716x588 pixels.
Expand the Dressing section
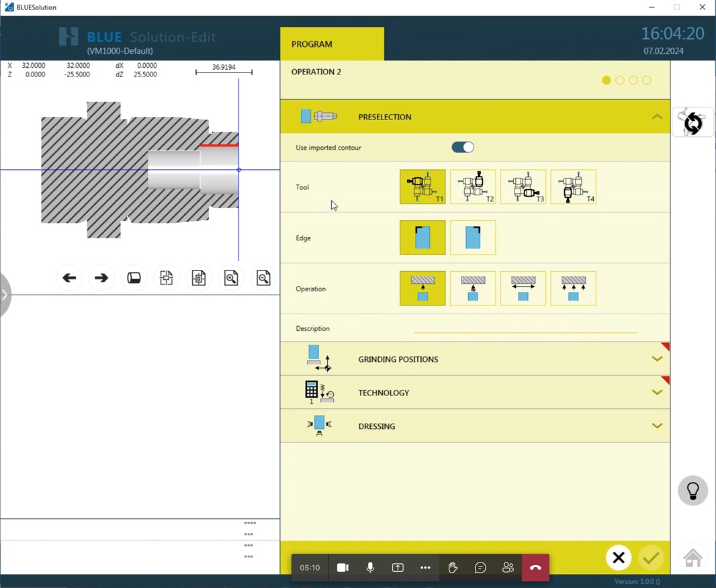pyautogui.click(x=657, y=426)
